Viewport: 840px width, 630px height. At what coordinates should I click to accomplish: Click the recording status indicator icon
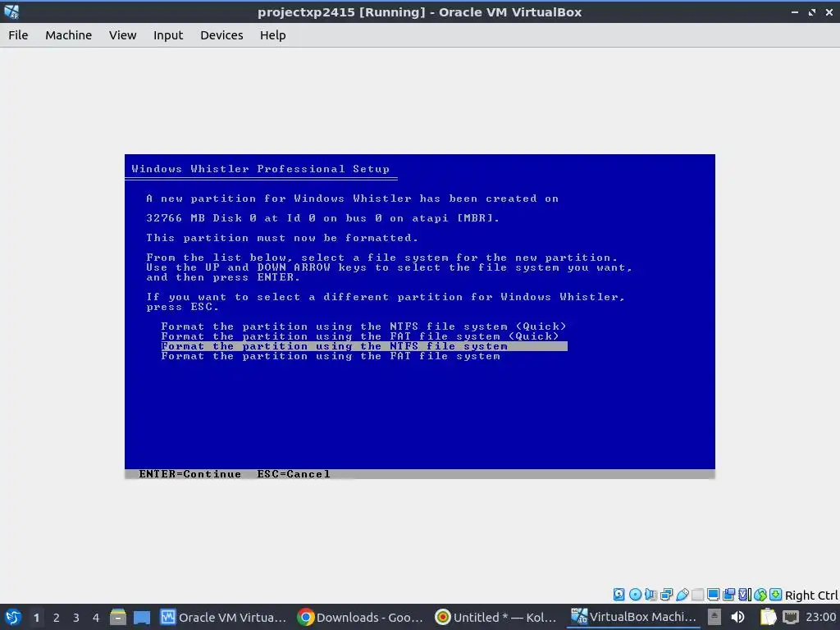[728, 594]
